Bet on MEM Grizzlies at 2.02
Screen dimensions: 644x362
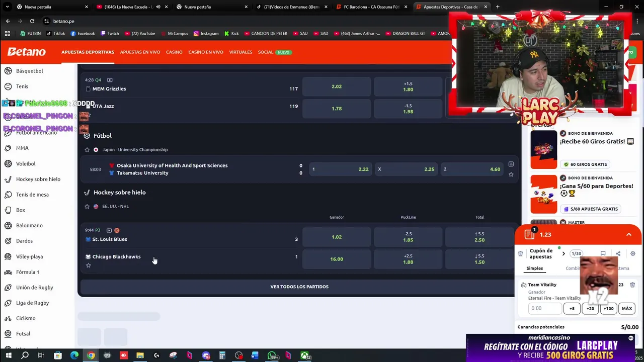337,86
